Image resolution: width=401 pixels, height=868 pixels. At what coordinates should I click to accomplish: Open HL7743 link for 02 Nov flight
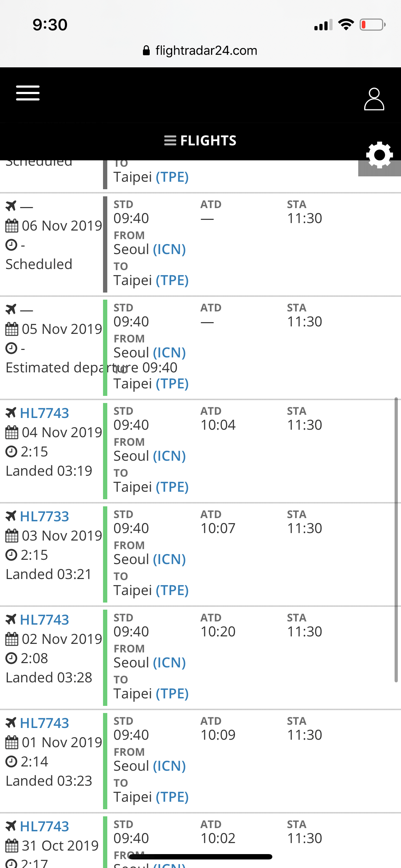[45, 620]
